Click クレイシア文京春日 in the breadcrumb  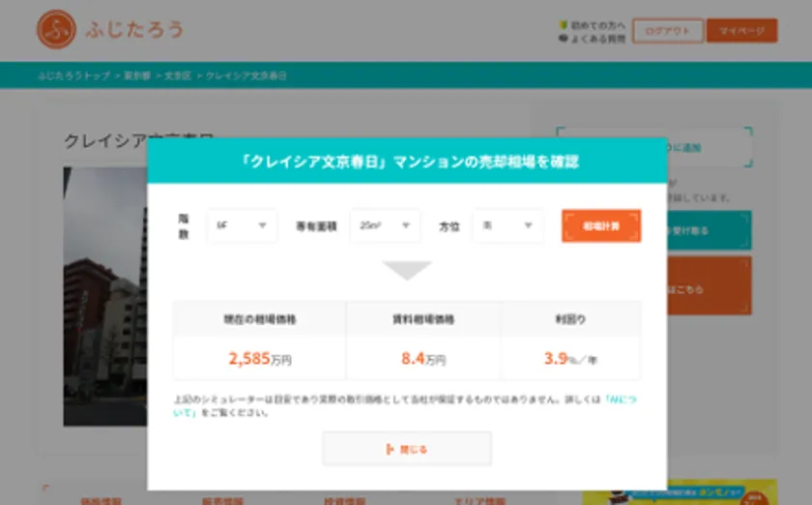pyautogui.click(x=246, y=75)
